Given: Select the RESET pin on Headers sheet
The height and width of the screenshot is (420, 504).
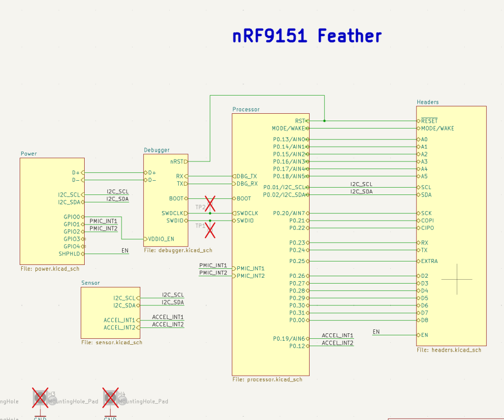Looking at the screenshot, I should (427, 121).
